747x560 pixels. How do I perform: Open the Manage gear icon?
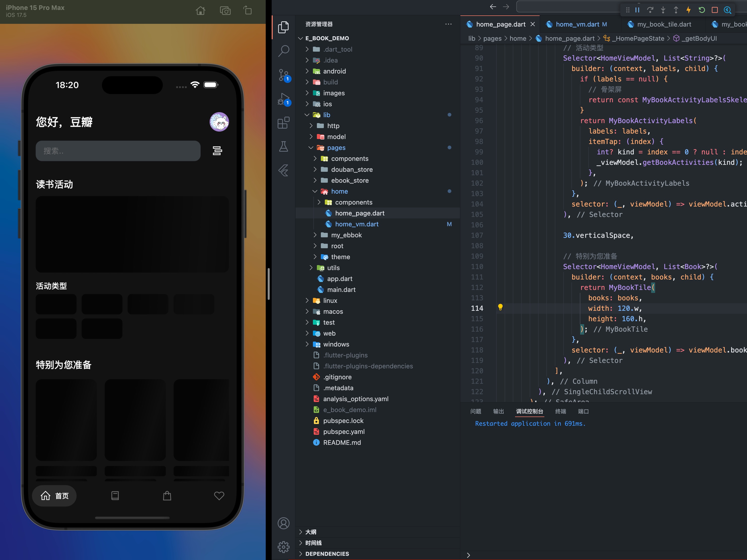coord(283,547)
